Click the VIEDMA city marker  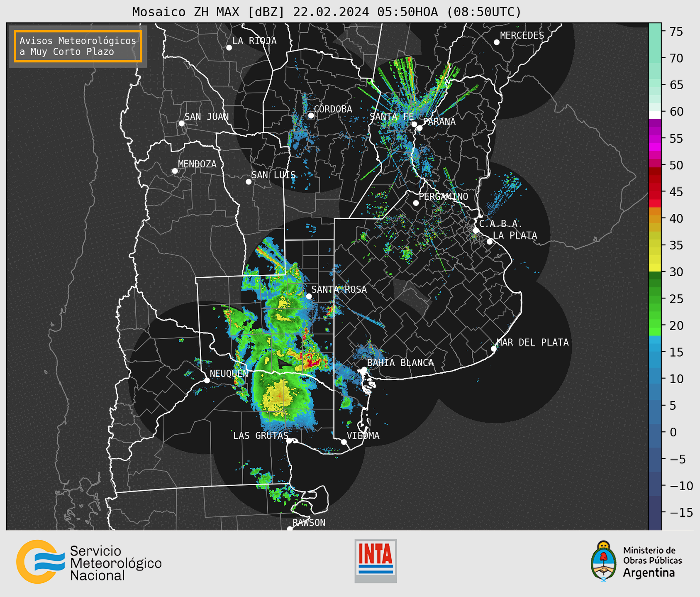coord(344,442)
